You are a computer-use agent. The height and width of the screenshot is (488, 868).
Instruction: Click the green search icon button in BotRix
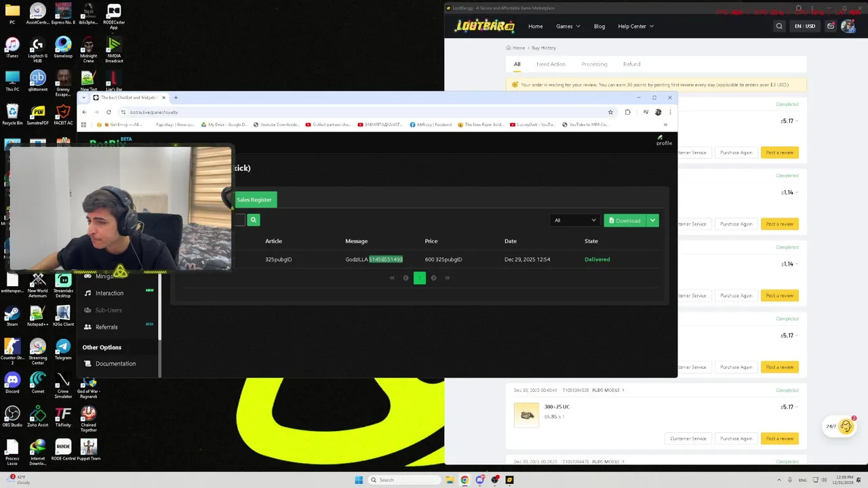click(254, 220)
